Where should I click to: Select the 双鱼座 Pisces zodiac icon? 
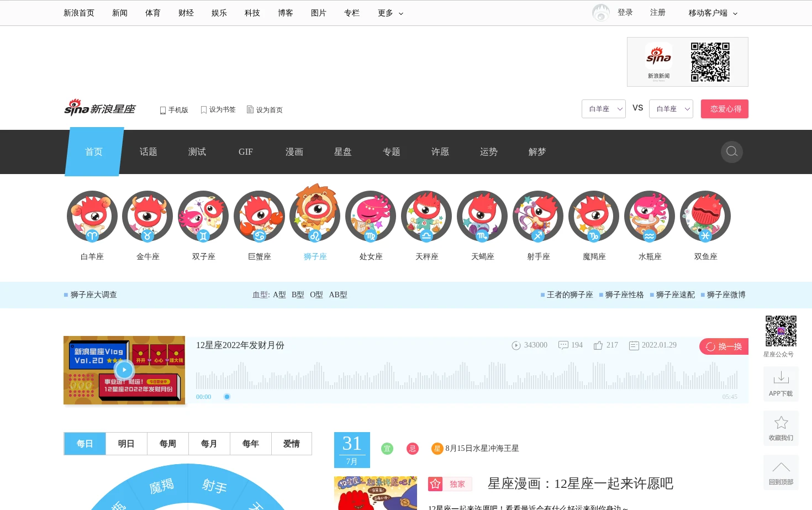pyautogui.click(x=705, y=217)
